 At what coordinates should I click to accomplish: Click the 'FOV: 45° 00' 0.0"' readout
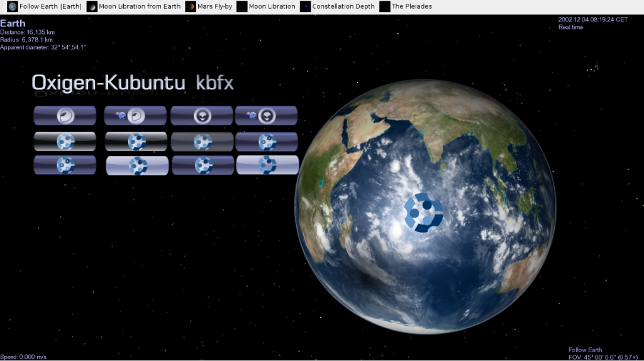603,357
